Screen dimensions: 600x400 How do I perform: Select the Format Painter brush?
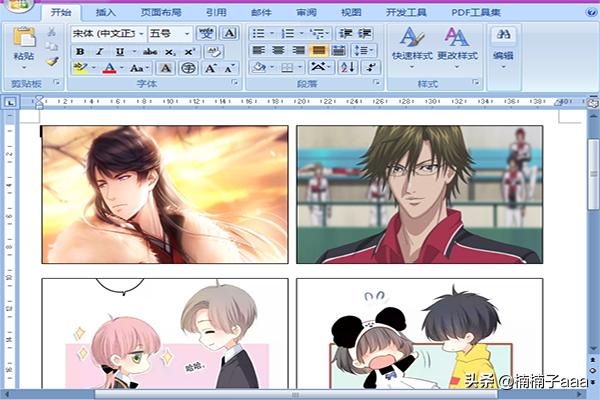tap(51, 62)
